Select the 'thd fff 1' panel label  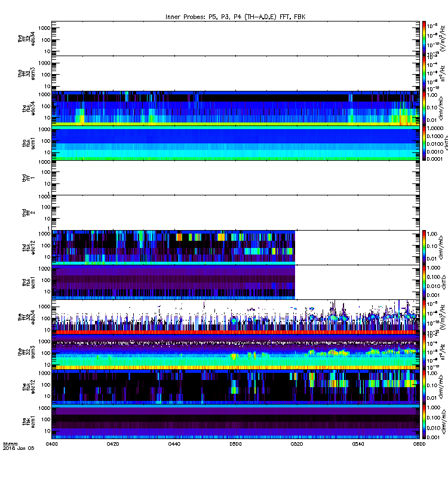29,177
